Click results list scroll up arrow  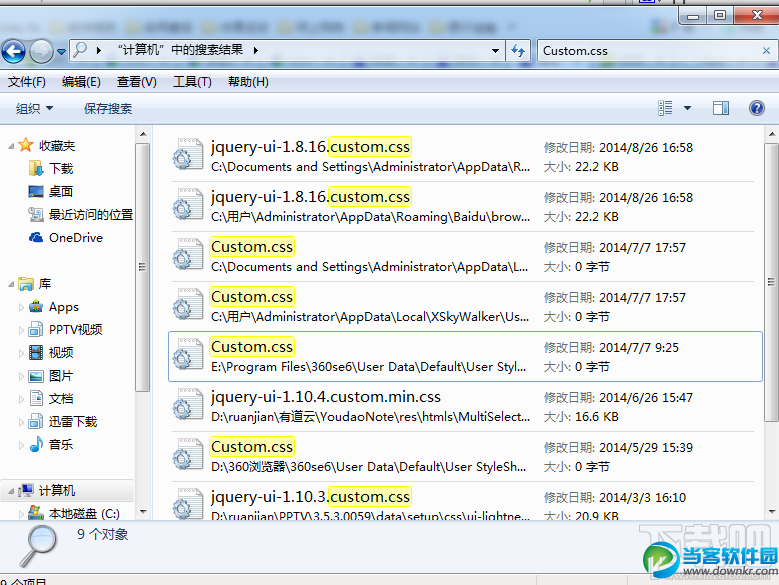pyautogui.click(x=772, y=134)
